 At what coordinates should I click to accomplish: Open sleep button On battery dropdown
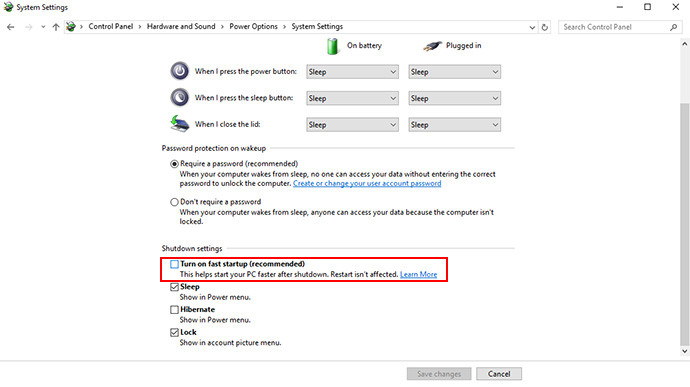352,98
